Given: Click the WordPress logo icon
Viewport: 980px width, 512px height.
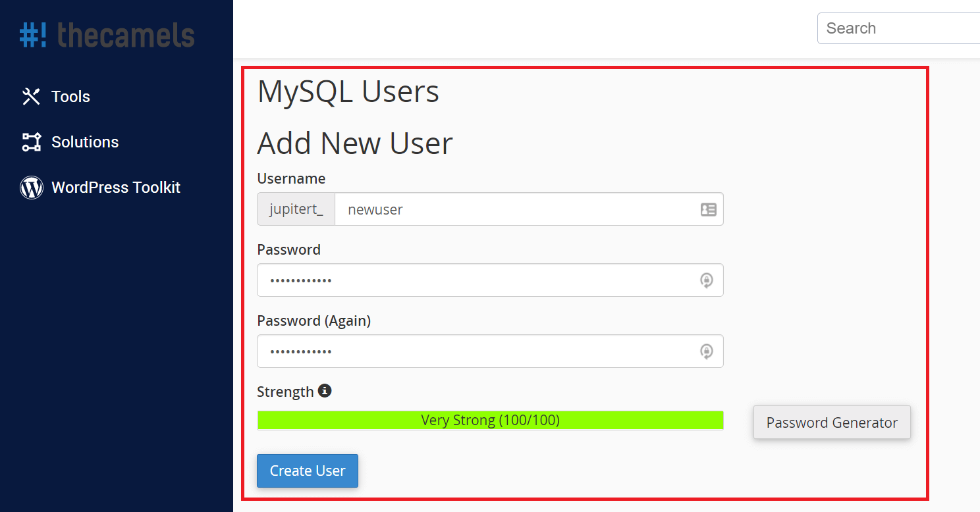Looking at the screenshot, I should point(32,188).
